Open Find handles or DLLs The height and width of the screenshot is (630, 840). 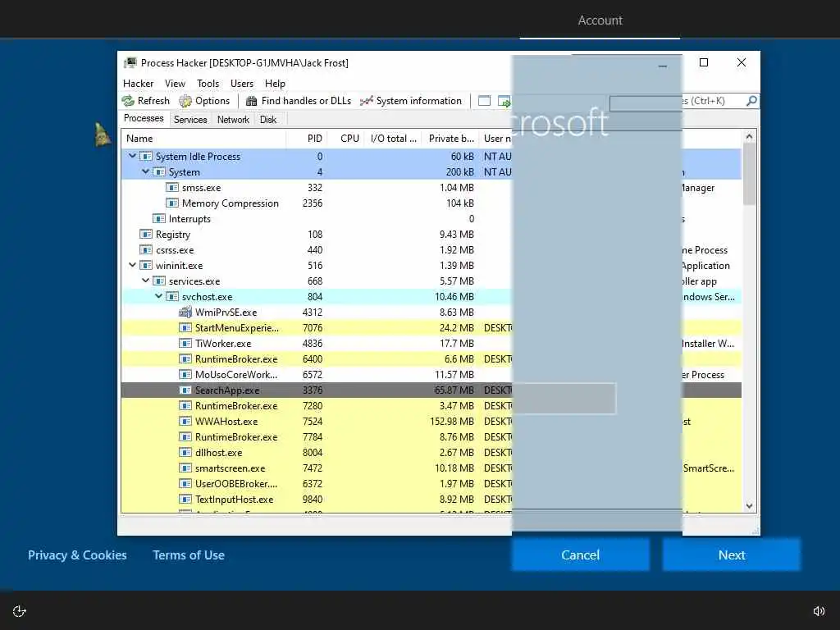click(299, 101)
